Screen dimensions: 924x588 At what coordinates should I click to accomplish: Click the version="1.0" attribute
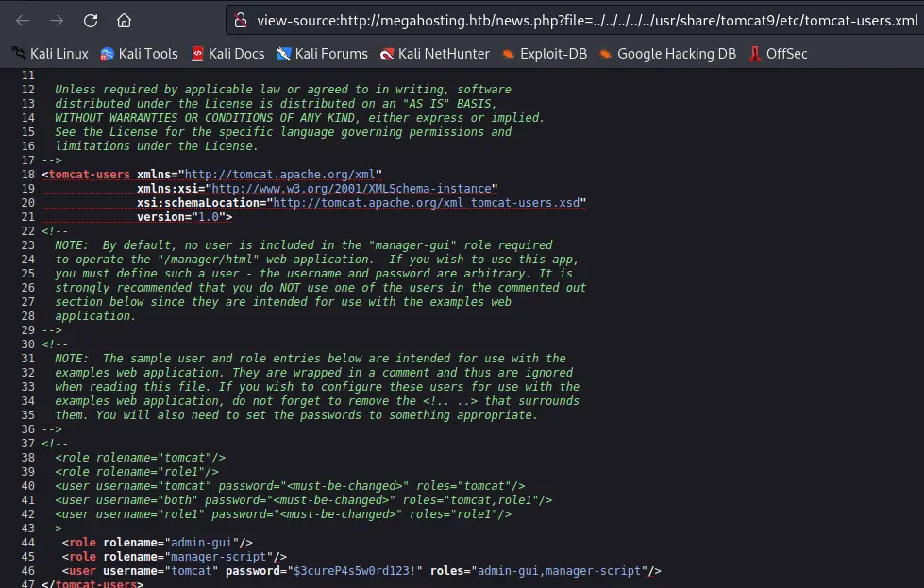pos(181,217)
